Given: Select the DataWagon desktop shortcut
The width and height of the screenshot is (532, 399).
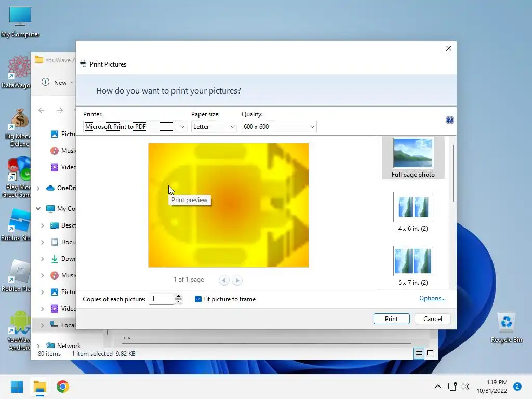Looking at the screenshot, I should [x=16, y=72].
